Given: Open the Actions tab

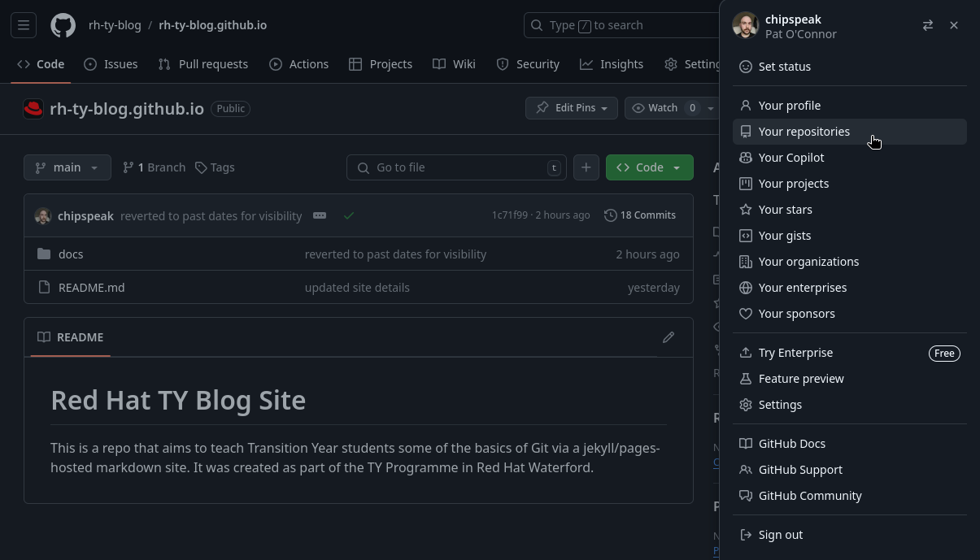Looking at the screenshot, I should [299, 64].
